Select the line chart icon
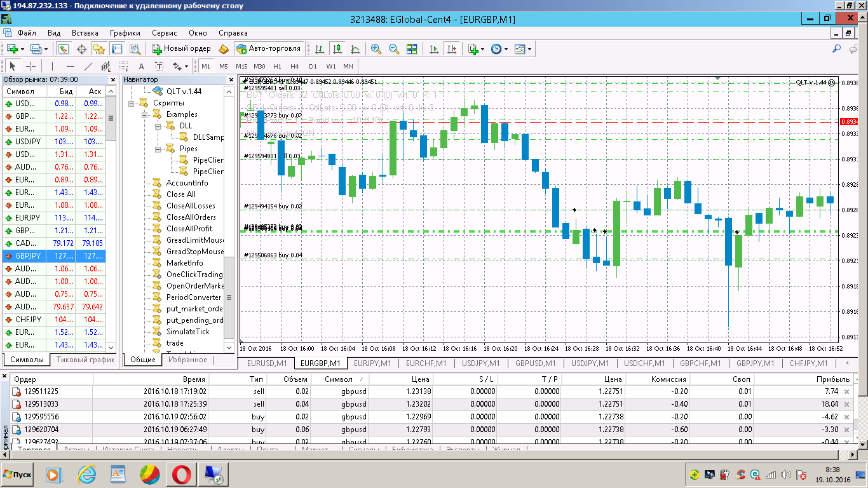 click(355, 49)
